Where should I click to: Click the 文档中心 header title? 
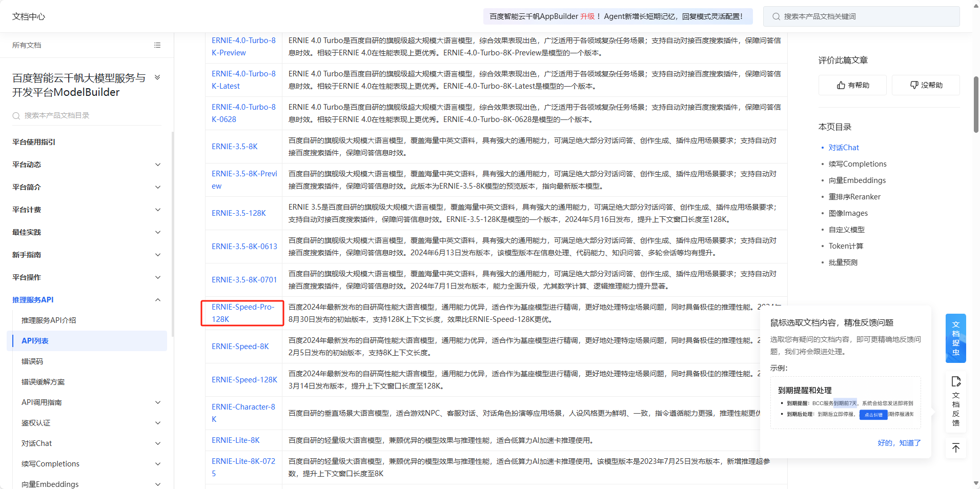[x=29, y=16]
